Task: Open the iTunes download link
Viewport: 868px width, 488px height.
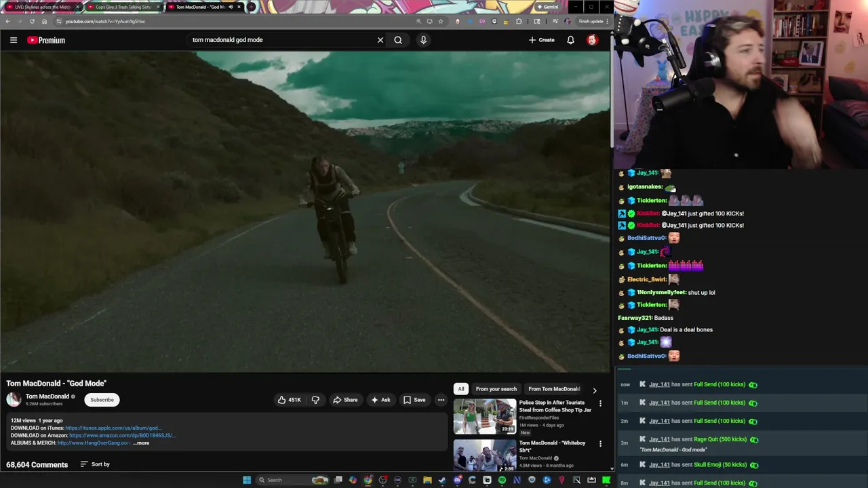Action: click(x=113, y=428)
